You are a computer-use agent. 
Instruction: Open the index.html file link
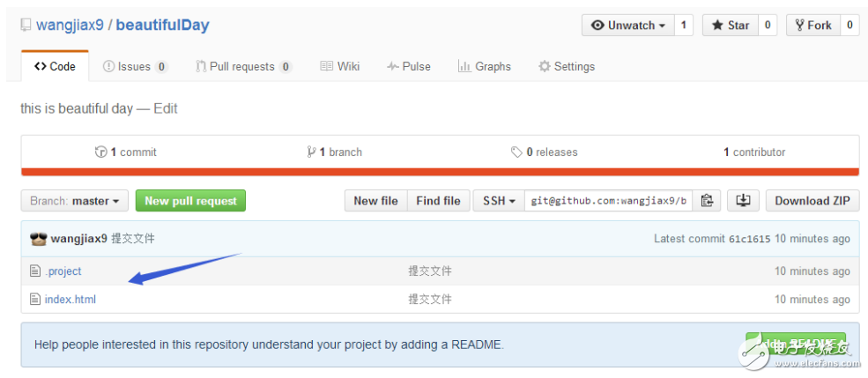click(x=70, y=300)
